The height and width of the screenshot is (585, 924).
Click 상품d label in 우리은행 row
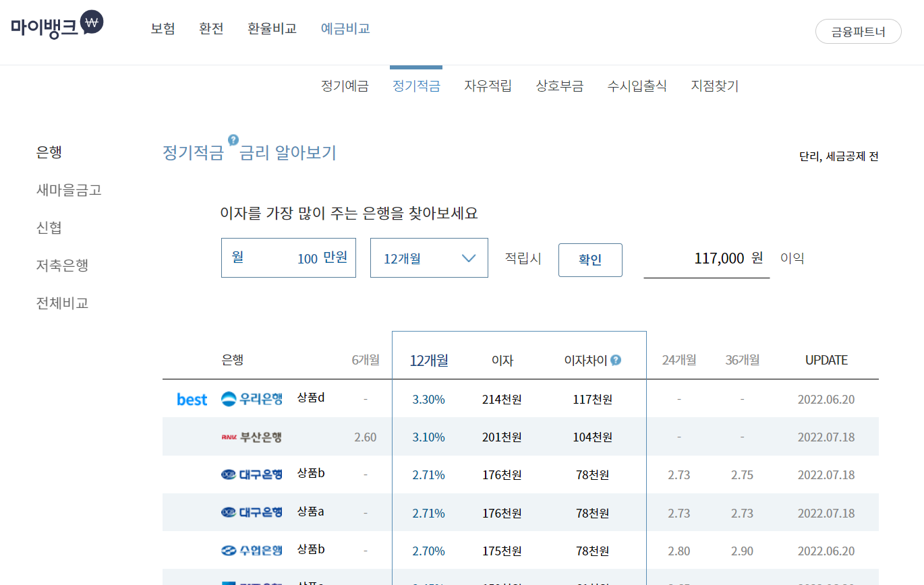tap(311, 397)
